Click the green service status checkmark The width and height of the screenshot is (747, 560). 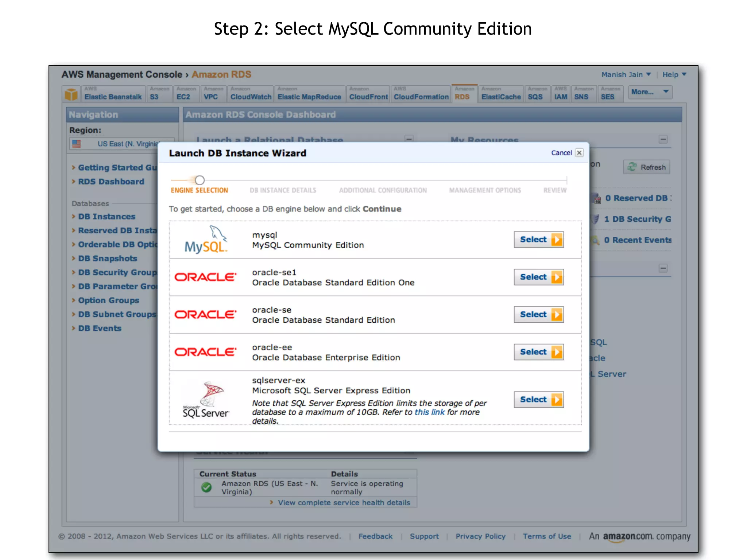pyautogui.click(x=206, y=487)
